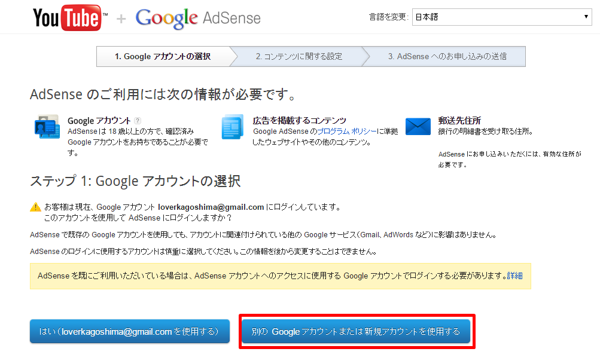Select step tab 1. Google アカウントの選択

(x=163, y=57)
